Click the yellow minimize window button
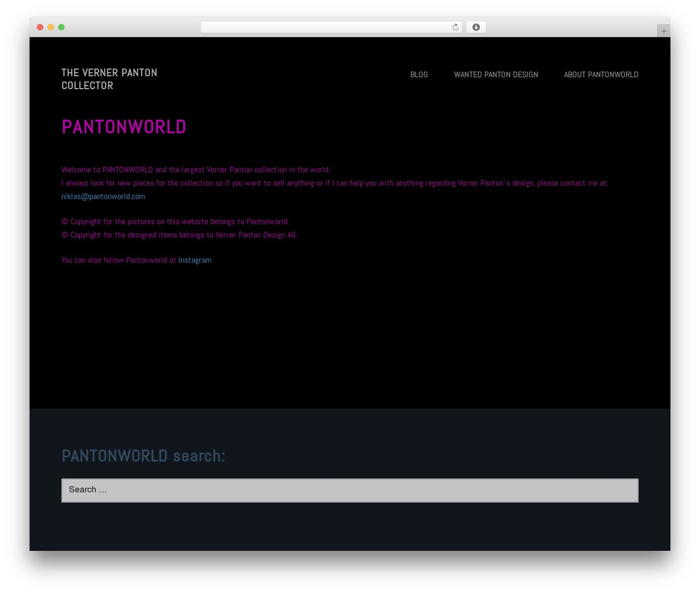The width and height of the screenshot is (700, 593). (x=50, y=27)
